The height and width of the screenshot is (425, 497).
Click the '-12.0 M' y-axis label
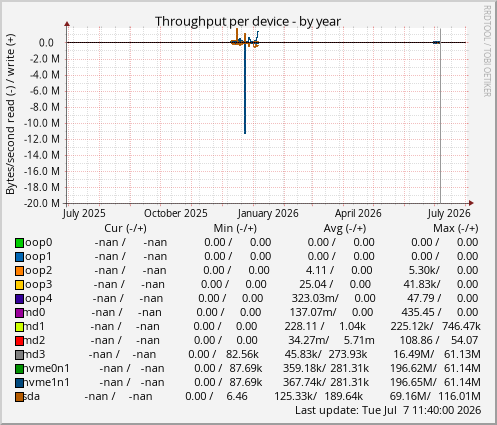42,139
